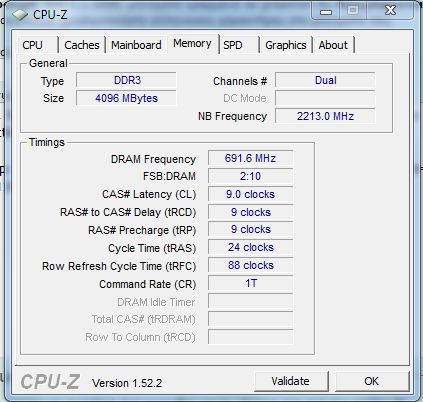This screenshot has width=423, height=402.
Task: Open the Caches tab
Action: (x=82, y=45)
